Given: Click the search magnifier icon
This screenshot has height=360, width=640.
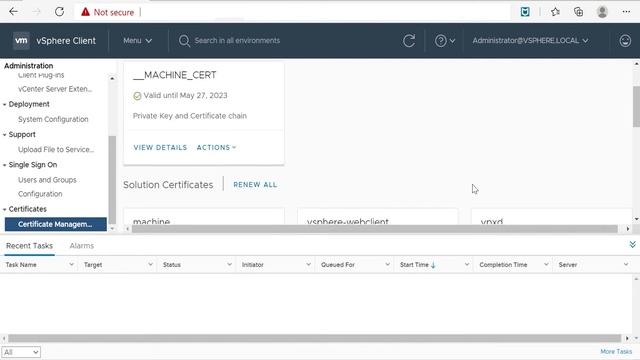Looking at the screenshot, I should pos(184,41).
